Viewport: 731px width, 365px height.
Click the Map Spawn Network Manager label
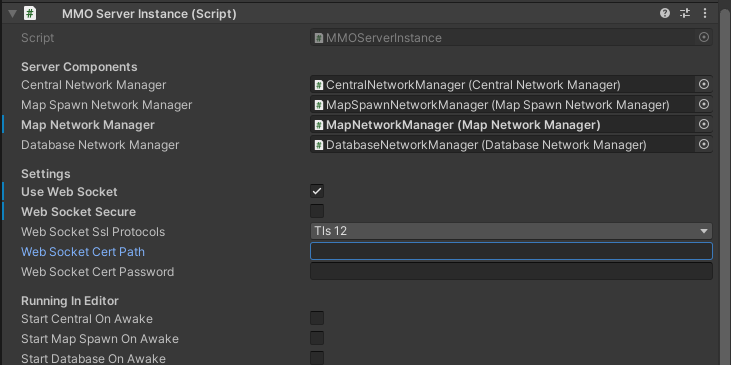pyautogui.click(x=106, y=105)
